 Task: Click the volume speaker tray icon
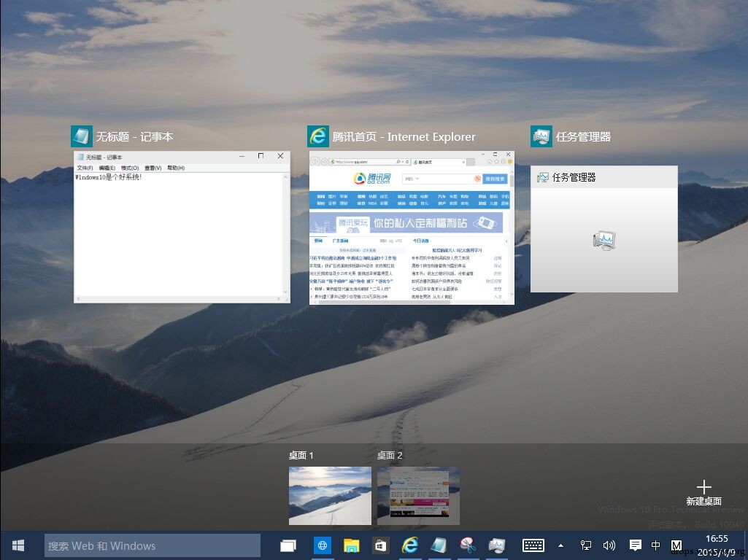[x=609, y=545]
